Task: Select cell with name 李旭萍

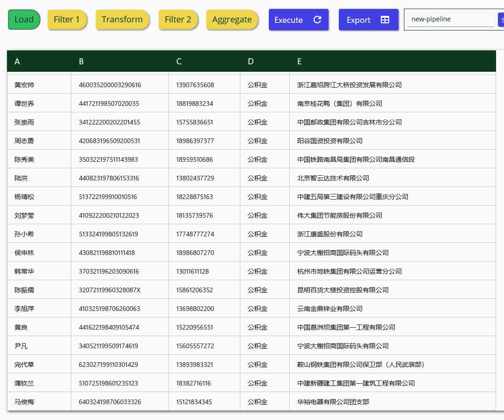Action: tap(39, 308)
